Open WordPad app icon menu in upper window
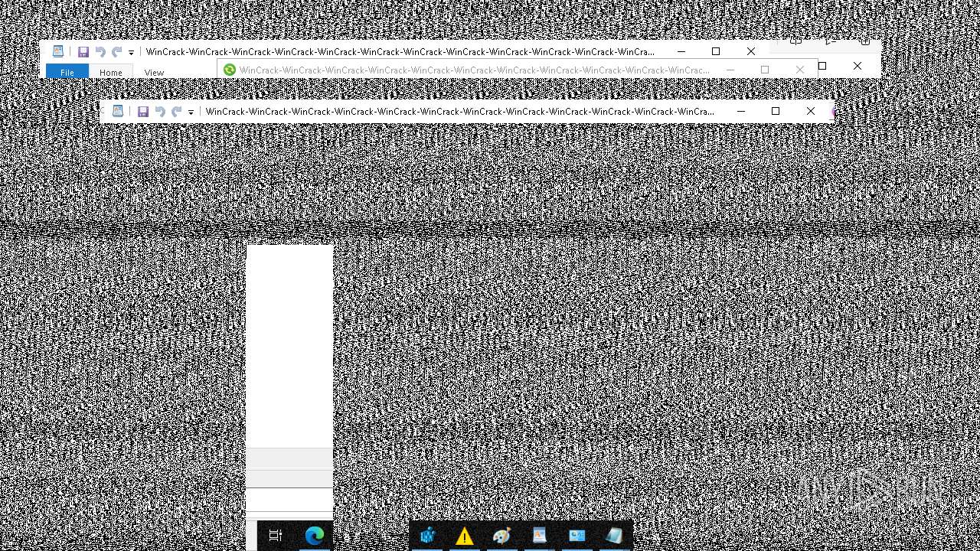 click(x=57, y=51)
